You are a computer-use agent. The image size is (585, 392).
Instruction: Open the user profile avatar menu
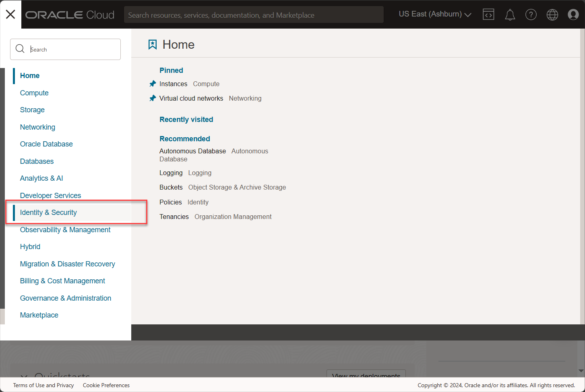573,14
